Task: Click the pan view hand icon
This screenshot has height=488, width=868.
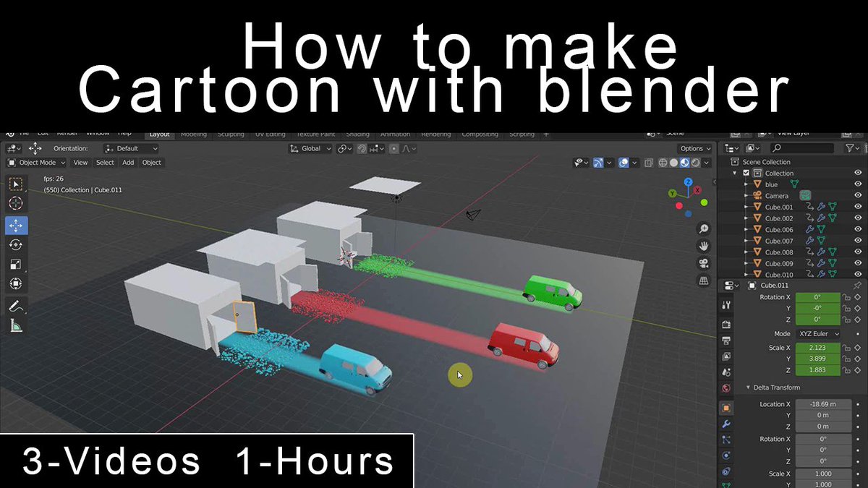Action: pos(703,247)
